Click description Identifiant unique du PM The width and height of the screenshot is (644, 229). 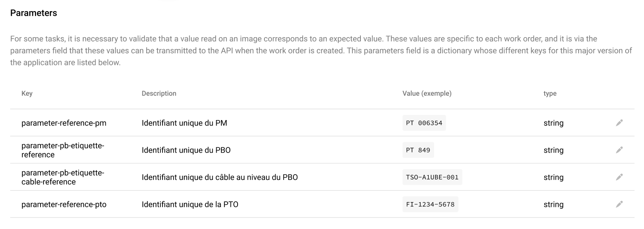tap(184, 123)
